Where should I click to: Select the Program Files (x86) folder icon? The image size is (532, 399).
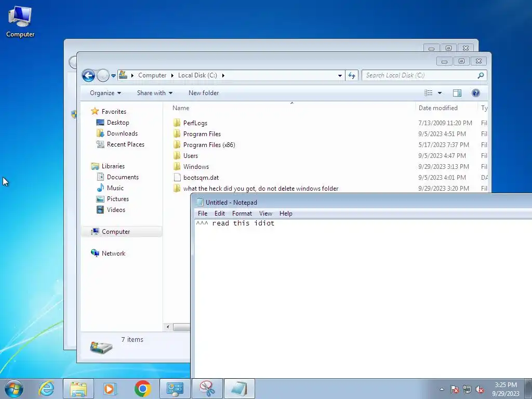[177, 145]
